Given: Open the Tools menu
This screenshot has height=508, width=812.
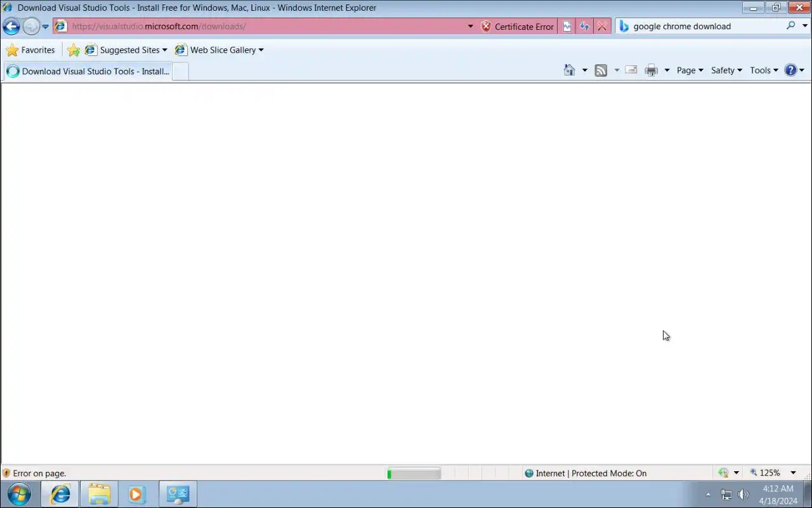Looking at the screenshot, I should tap(764, 70).
